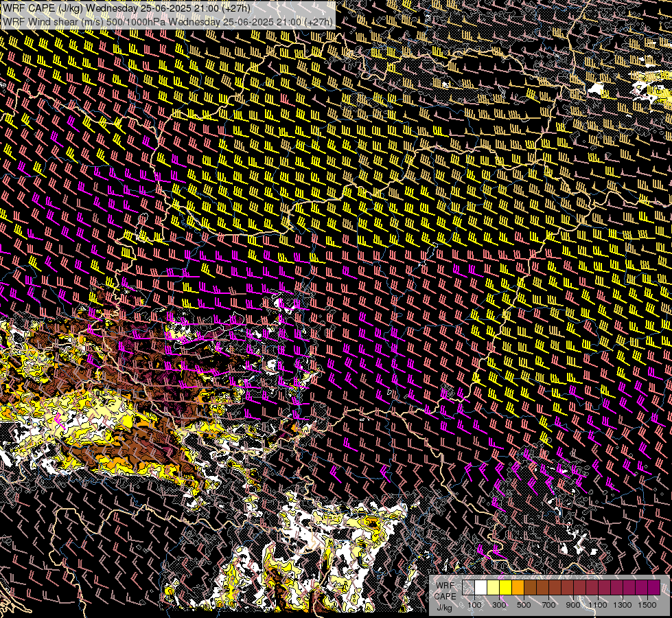Viewport: 672px width, 618px height.
Task: Select the pale yellow 200–300 J/kg legend swatch
Action: 494,588
